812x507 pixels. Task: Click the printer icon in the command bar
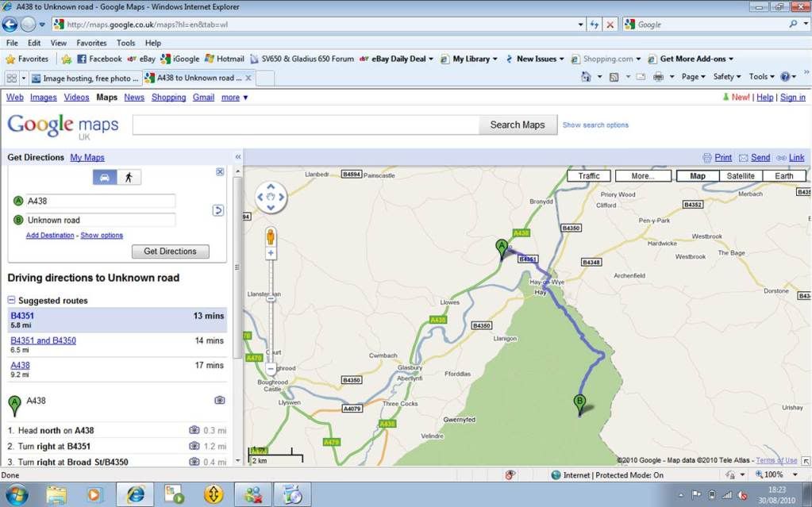[658, 77]
